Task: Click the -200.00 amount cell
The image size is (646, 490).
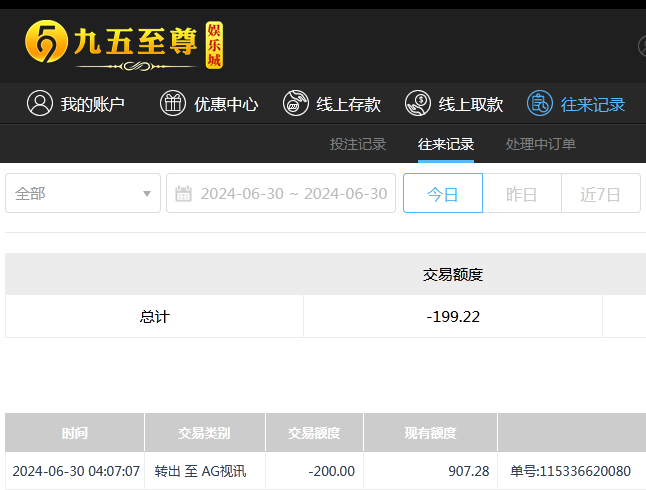Action: click(x=314, y=471)
